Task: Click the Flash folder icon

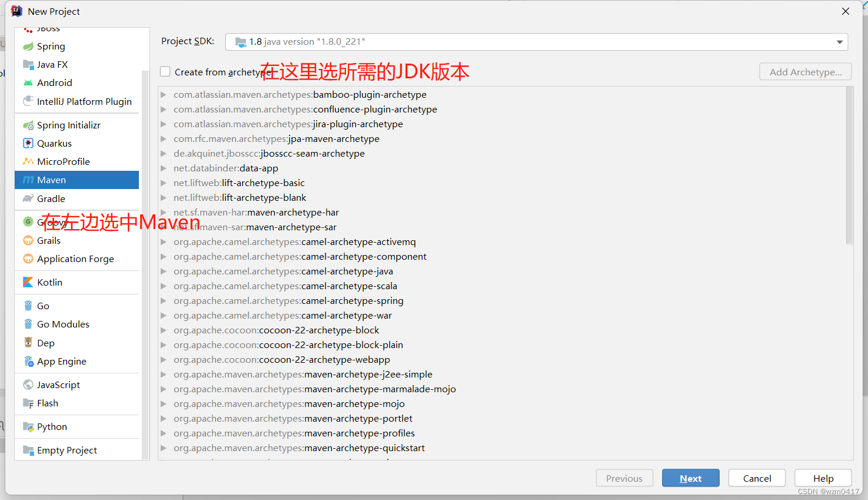Action: click(x=28, y=403)
